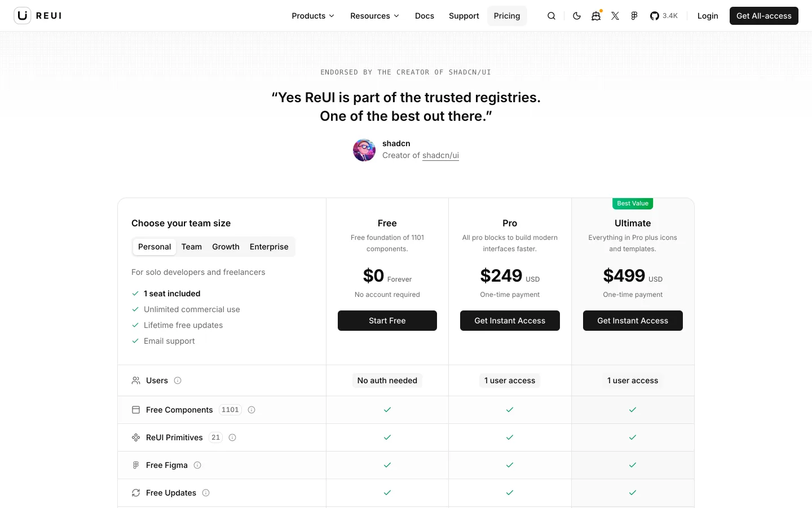
Task: Click the Free Components checkmark in Ultimate column
Action: tap(633, 410)
